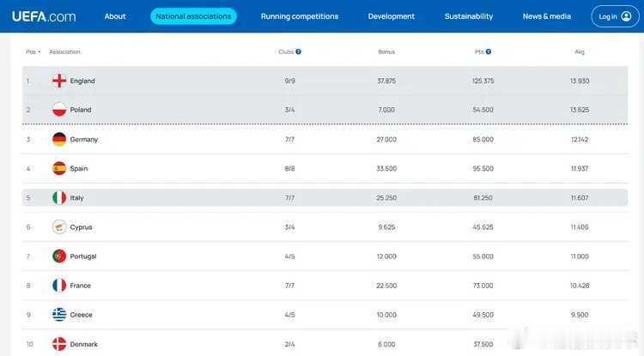Click Greece's points value 49.500
Screen dimensions: 644x356
pos(483,315)
